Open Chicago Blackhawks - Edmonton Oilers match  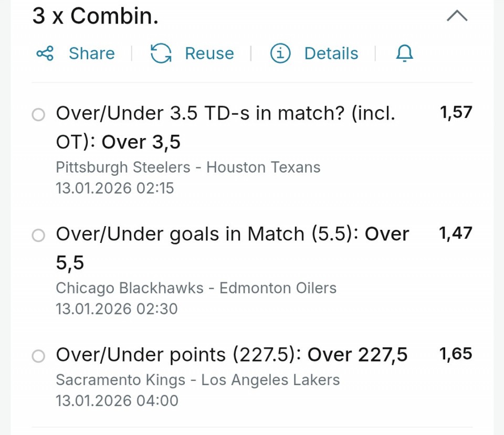pyautogui.click(x=196, y=288)
